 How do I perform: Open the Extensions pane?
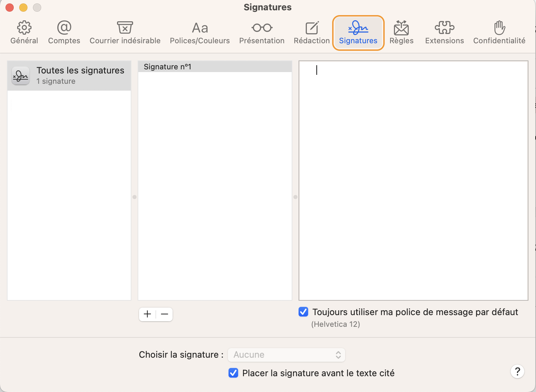pyautogui.click(x=444, y=33)
